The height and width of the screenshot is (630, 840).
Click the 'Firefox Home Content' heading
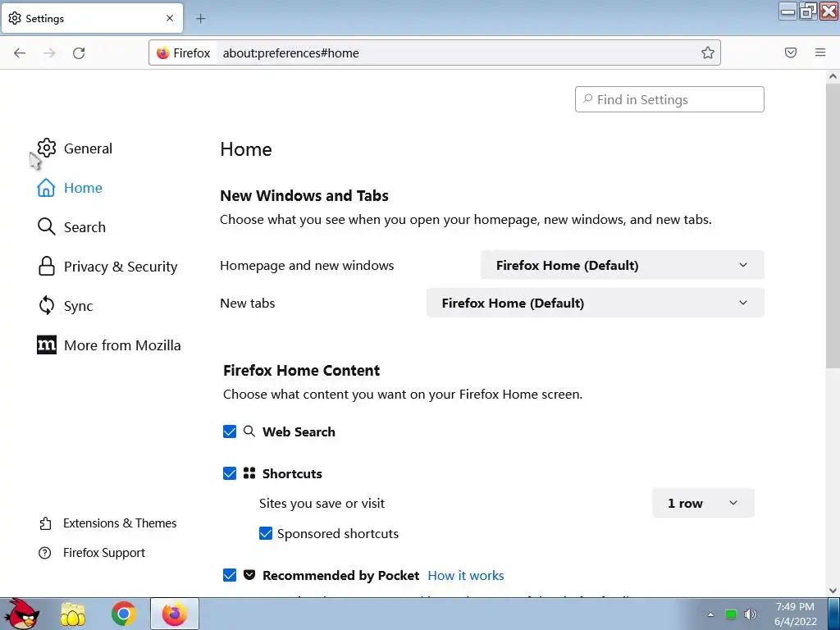pyautogui.click(x=302, y=371)
